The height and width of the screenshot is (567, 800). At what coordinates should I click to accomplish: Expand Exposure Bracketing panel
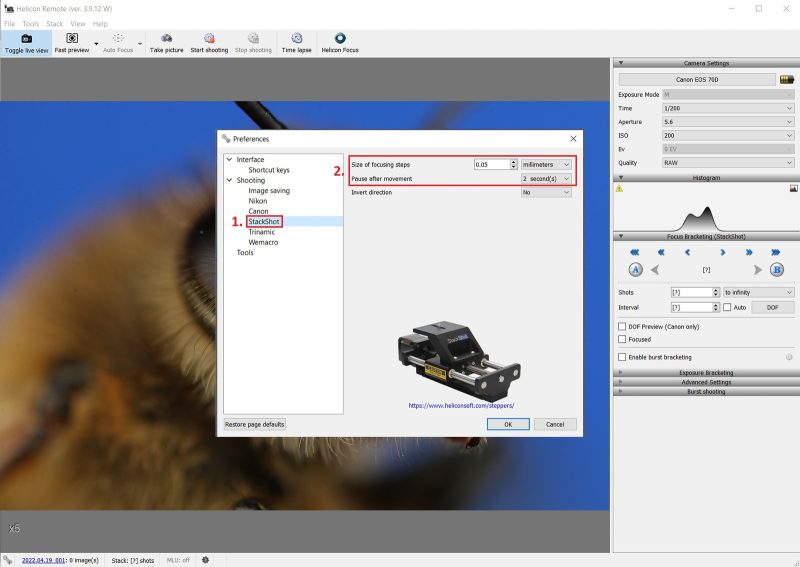coord(706,373)
